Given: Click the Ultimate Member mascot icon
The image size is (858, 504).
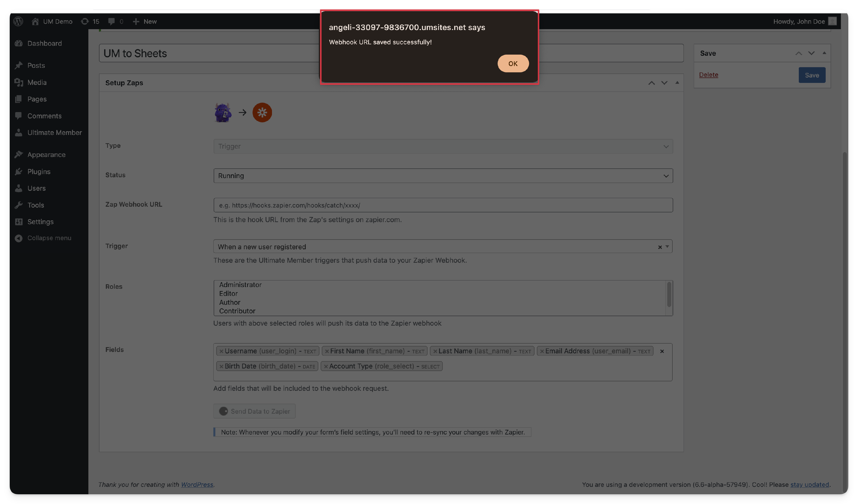Looking at the screenshot, I should coord(223,113).
